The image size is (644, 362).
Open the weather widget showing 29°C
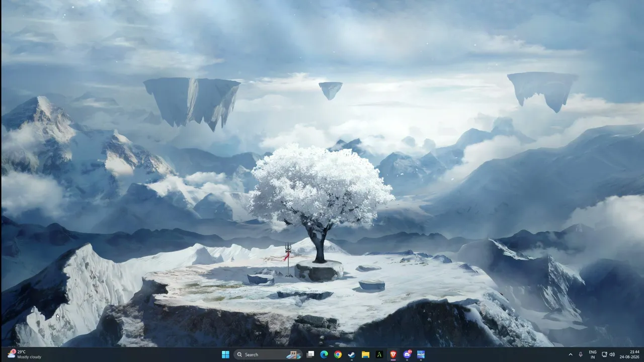[24, 354]
